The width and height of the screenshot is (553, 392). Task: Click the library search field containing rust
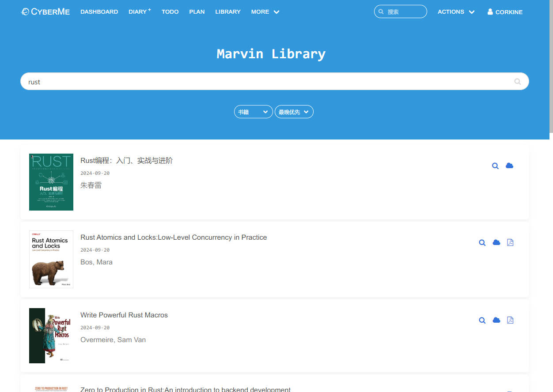265,82
